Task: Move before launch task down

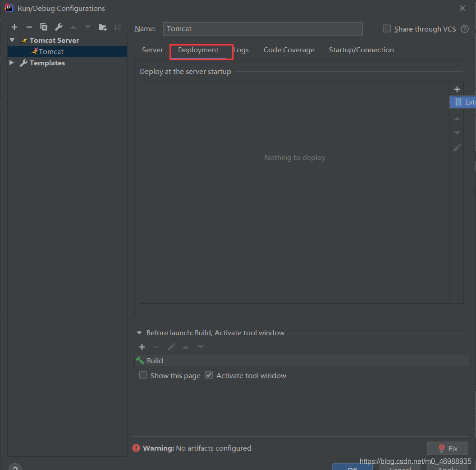Action: coord(200,347)
